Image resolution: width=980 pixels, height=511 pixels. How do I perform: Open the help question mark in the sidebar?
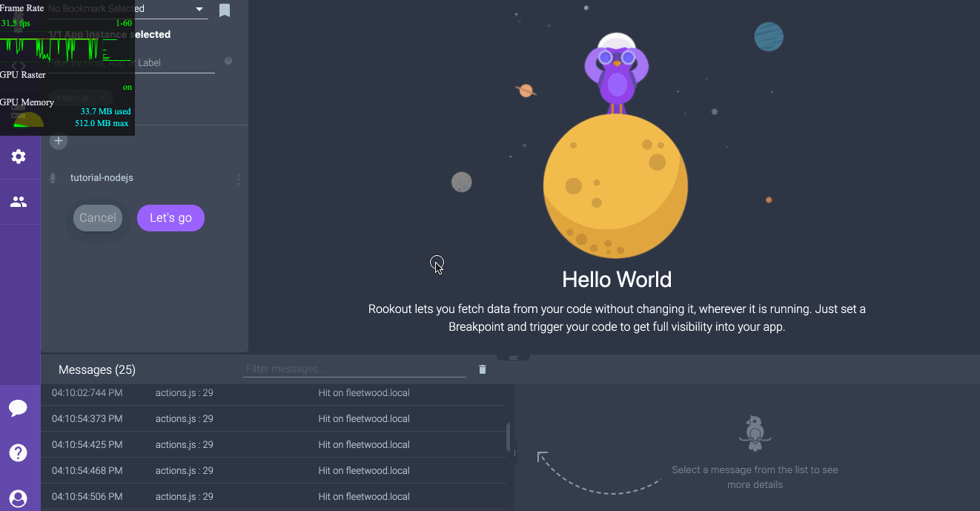(19, 452)
